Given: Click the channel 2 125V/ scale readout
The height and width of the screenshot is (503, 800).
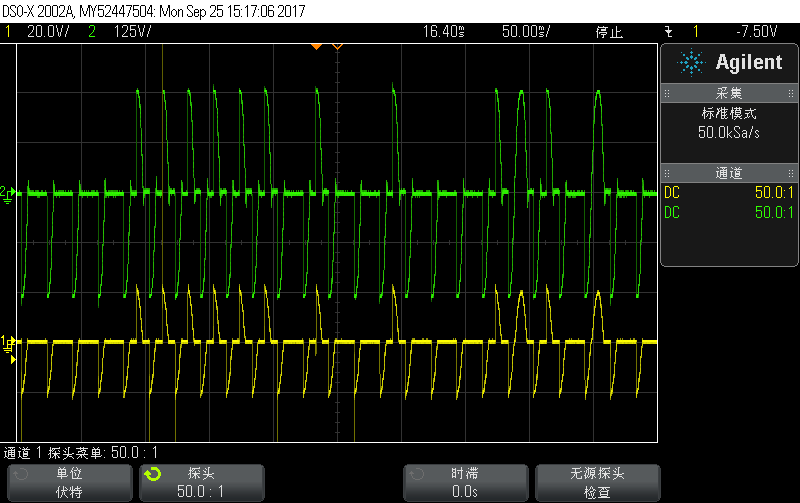Looking at the screenshot, I should coord(133,32).
